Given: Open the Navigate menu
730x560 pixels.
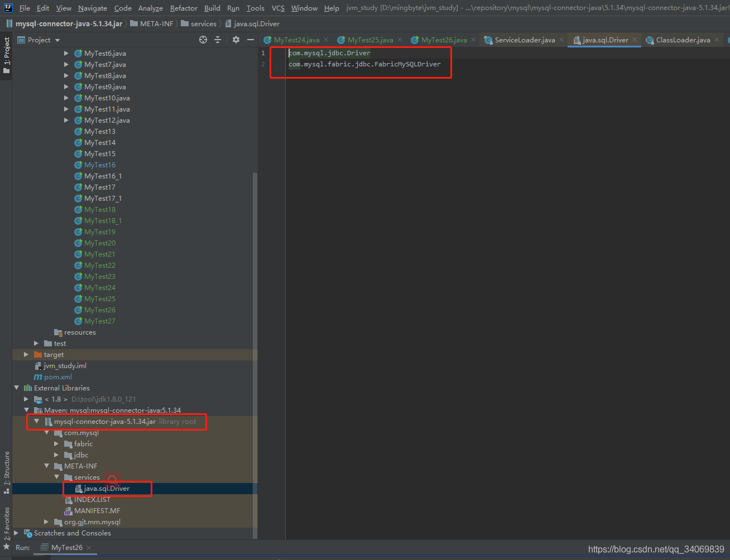Looking at the screenshot, I should pyautogui.click(x=93, y=8).
